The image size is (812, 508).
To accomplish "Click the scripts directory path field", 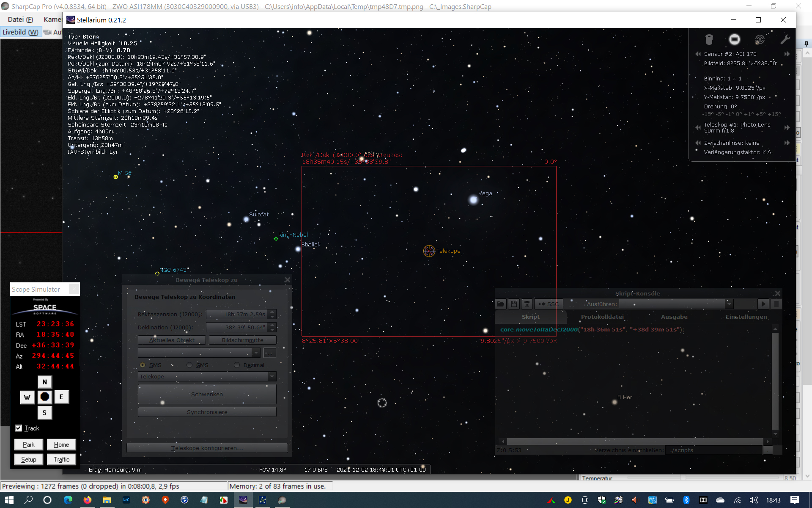I will click(x=714, y=450).
